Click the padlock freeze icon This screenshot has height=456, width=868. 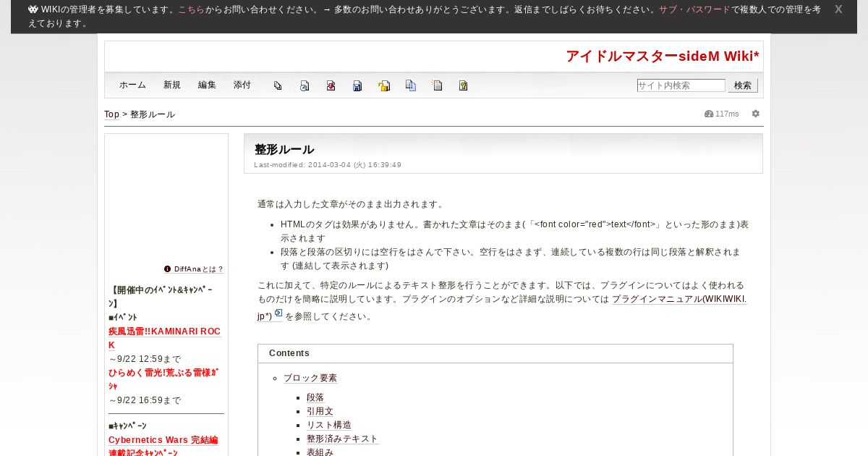(x=384, y=85)
